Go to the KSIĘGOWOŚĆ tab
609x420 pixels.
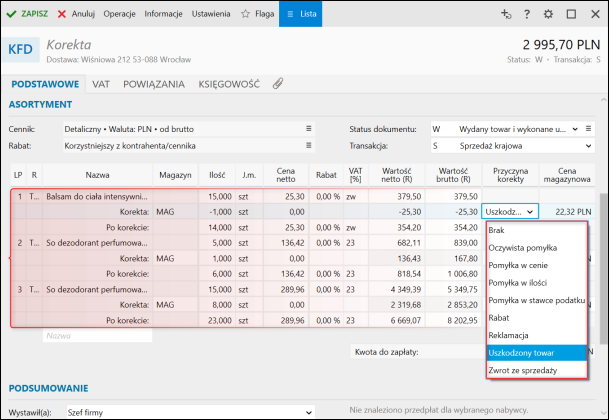(x=229, y=84)
